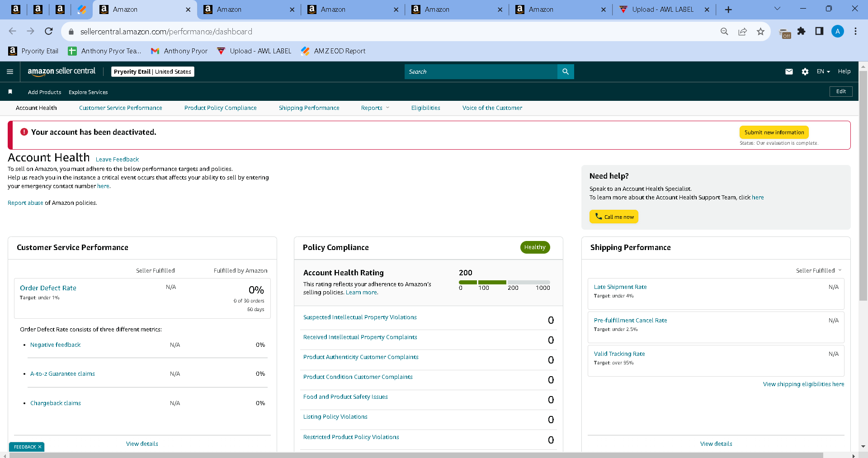Click the Account Health Rating progress bar
This screenshot has width=868, height=458.
click(x=505, y=282)
